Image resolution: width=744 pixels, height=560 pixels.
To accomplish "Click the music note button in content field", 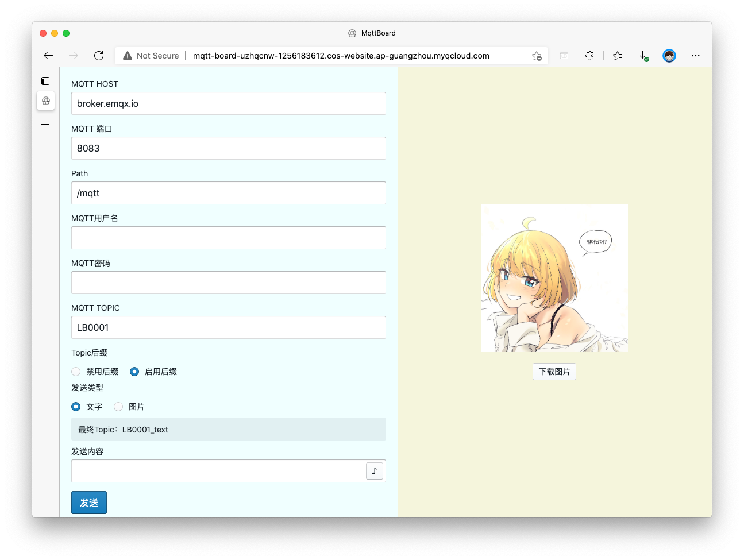I will [375, 471].
